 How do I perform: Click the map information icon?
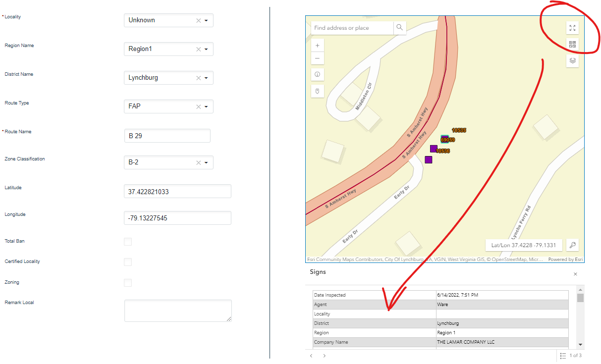point(317,74)
